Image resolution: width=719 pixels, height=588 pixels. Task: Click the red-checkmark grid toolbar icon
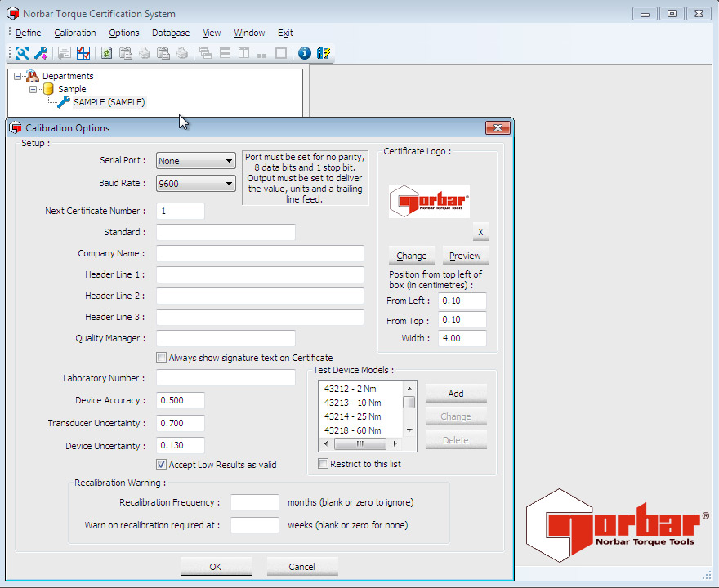[83, 53]
